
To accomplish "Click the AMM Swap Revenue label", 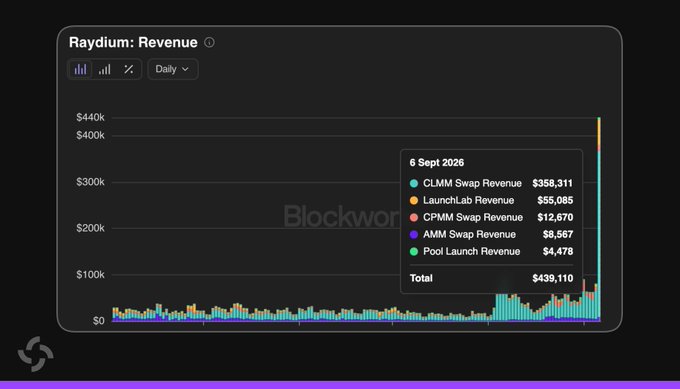I will 469,235.
